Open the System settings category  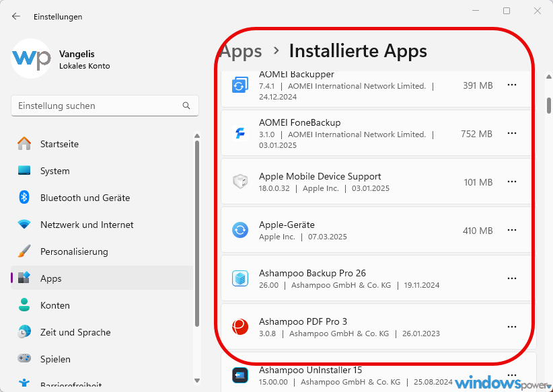pyautogui.click(x=102, y=171)
